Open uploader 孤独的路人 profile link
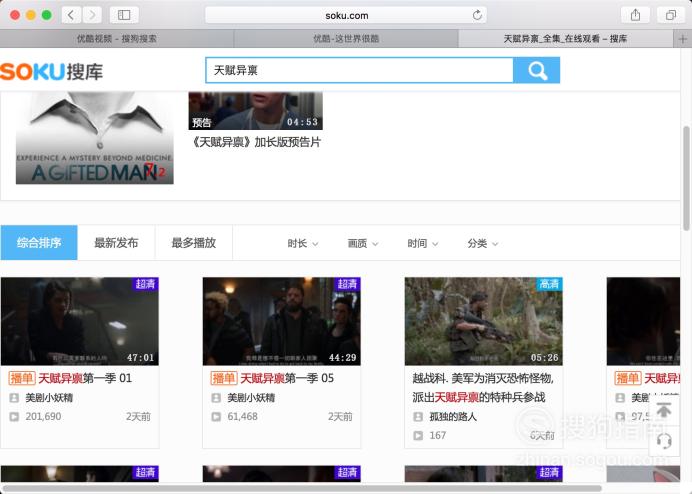This screenshot has height=494, width=692. tap(453, 416)
